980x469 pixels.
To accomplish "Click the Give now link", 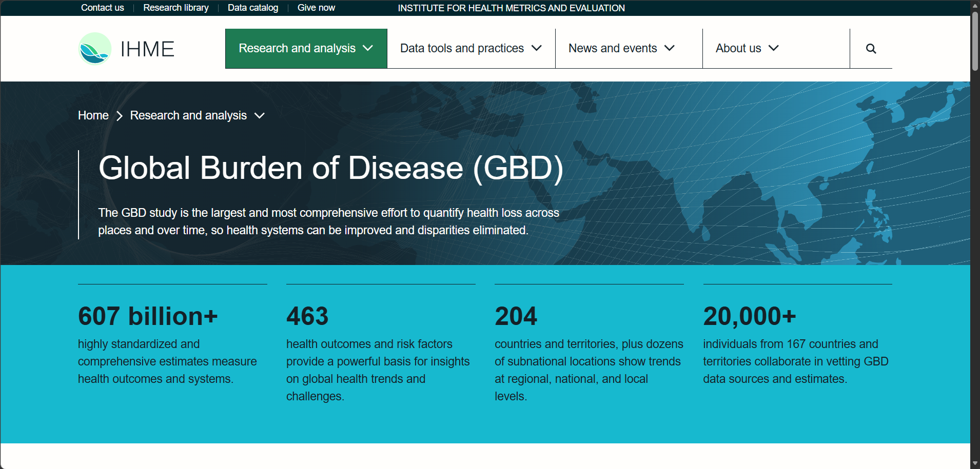I will [316, 8].
